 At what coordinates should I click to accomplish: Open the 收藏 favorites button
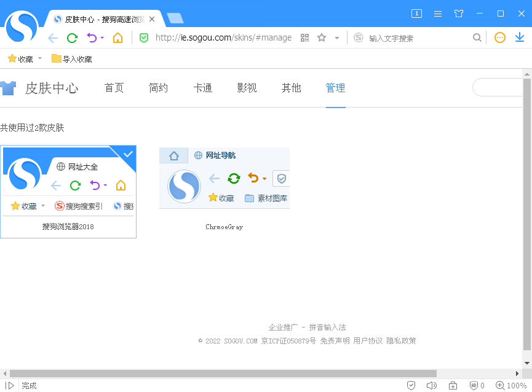click(x=20, y=59)
